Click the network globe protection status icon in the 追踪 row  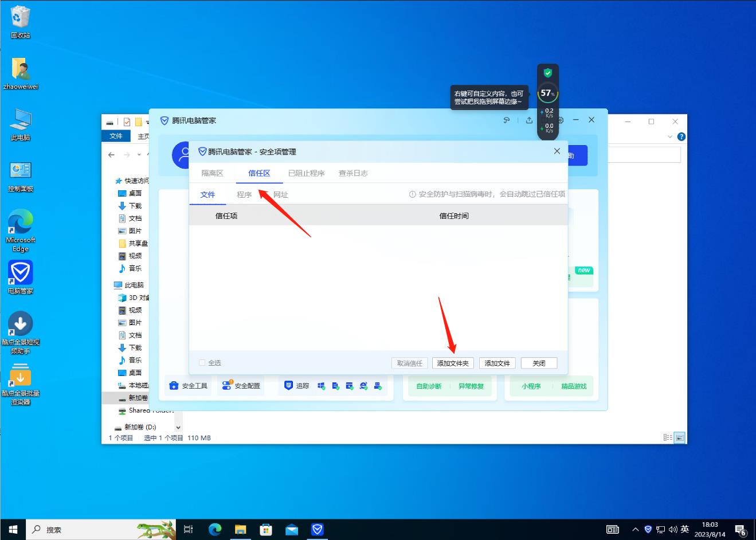tap(364, 386)
